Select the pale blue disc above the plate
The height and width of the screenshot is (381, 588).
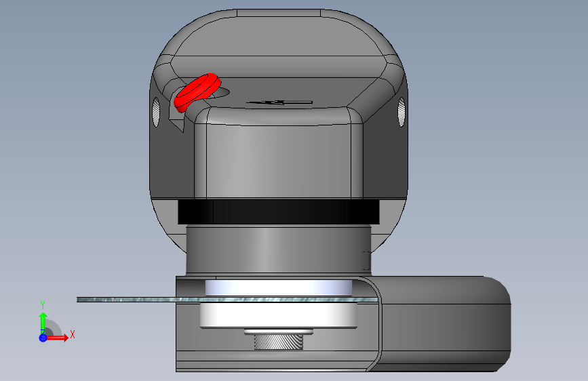click(279, 288)
